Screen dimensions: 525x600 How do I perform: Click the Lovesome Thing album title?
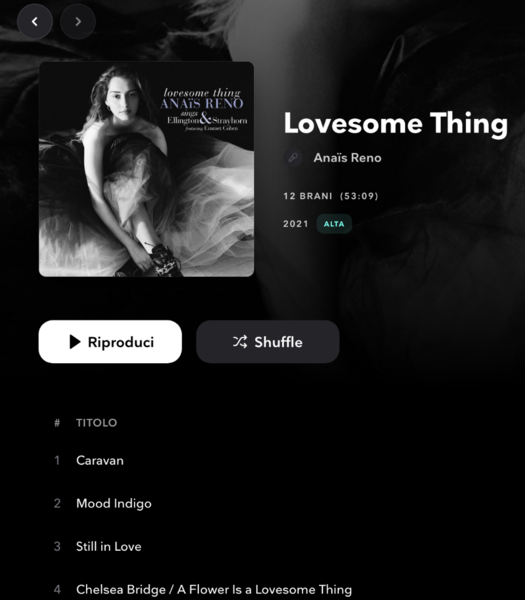pyautogui.click(x=396, y=124)
